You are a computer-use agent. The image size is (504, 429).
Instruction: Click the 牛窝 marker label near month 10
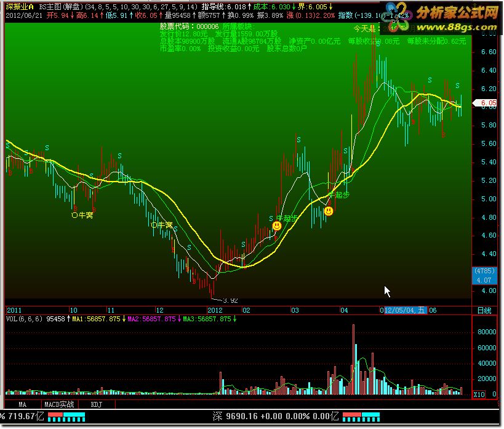pos(82,215)
